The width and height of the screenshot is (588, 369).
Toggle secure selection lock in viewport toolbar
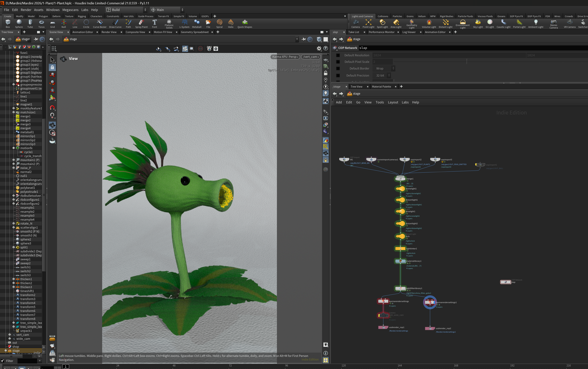[52, 68]
